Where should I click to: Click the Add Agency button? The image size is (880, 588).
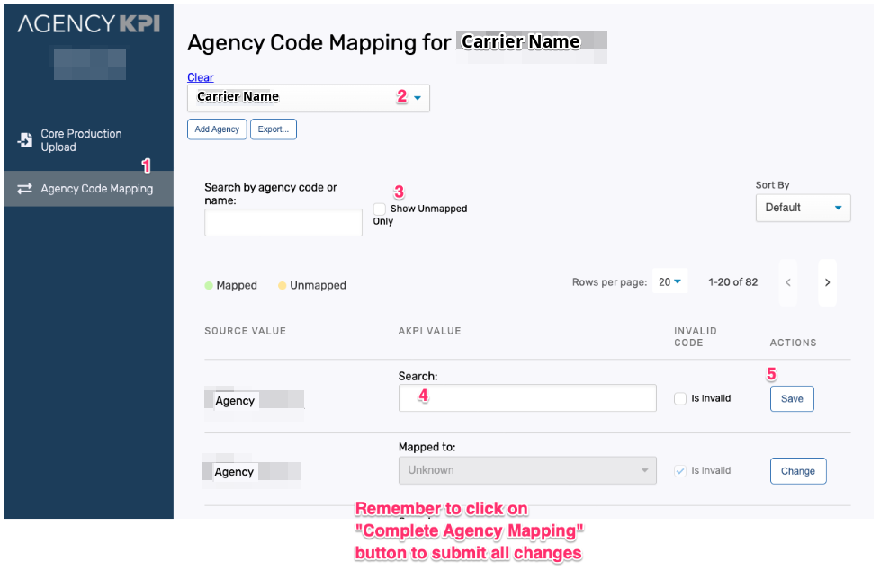point(217,129)
